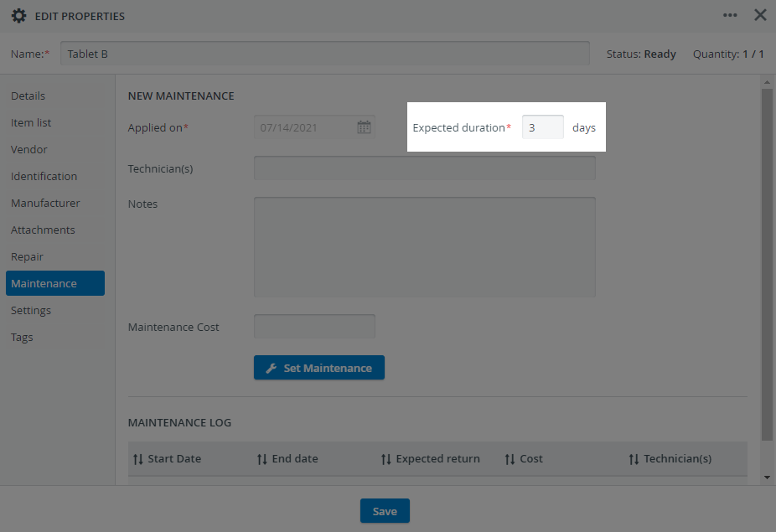Click the Maintenance Cost field
The image size is (776, 532).
[x=314, y=327]
